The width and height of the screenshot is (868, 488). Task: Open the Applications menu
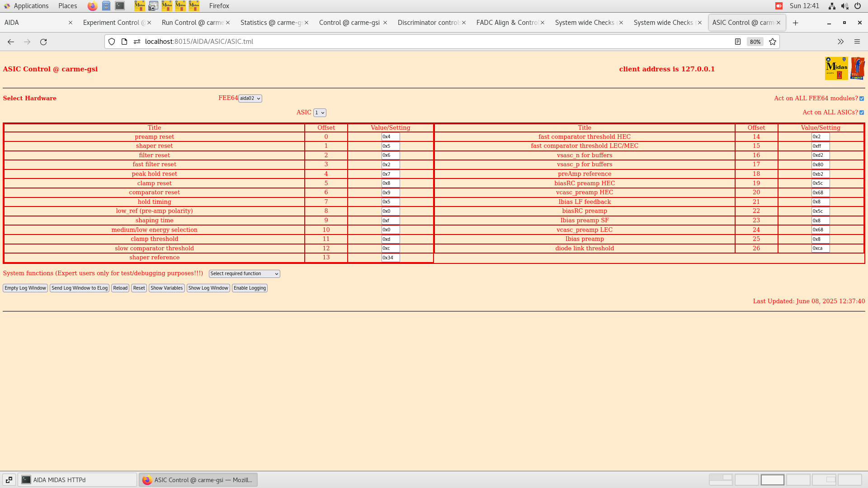pos(32,6)
